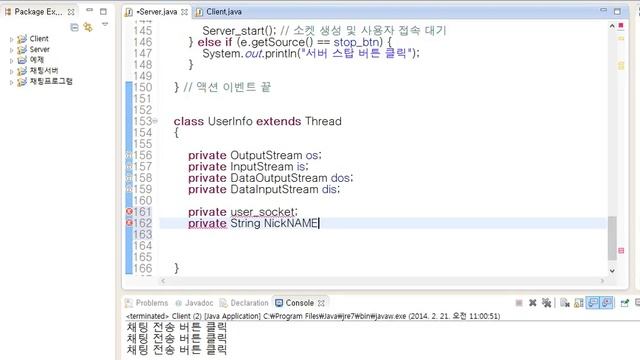The height and width of the screenshot is (360, 640).
Task: Close the Server.java editor tab
Action: [x=184, y=12]
